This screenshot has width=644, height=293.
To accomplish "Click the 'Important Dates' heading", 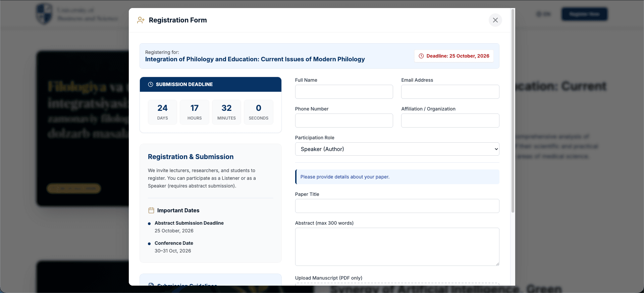I will pyautogui.click(x=178, y=210).
